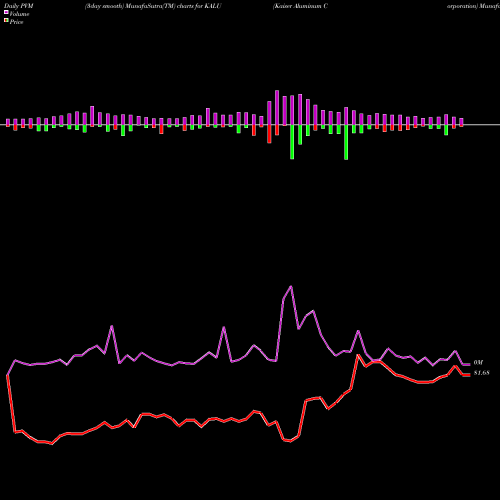This screenshot has width=500, height=500.
Task: Click the Price legend color swatch
Action: (6, 21)
